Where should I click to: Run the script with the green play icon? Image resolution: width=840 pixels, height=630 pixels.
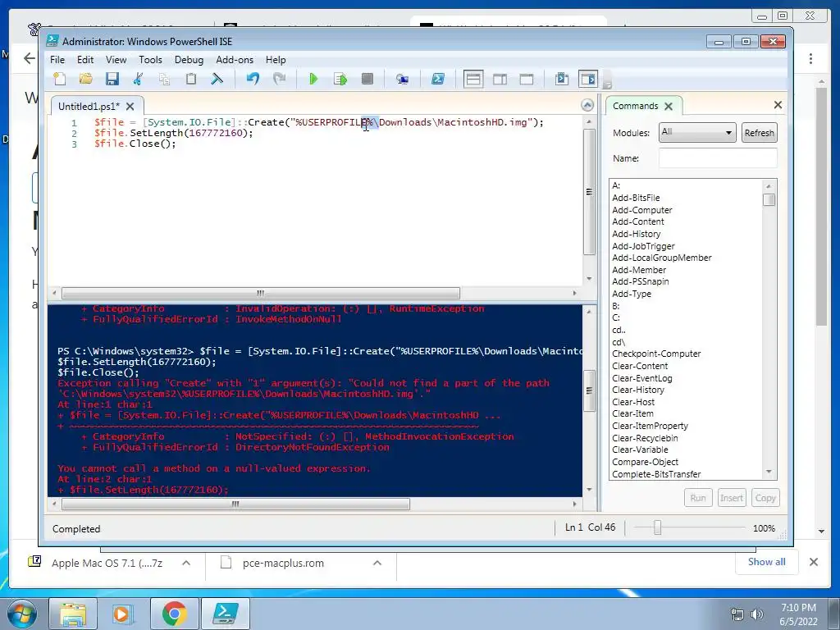(x=314, y=80)
